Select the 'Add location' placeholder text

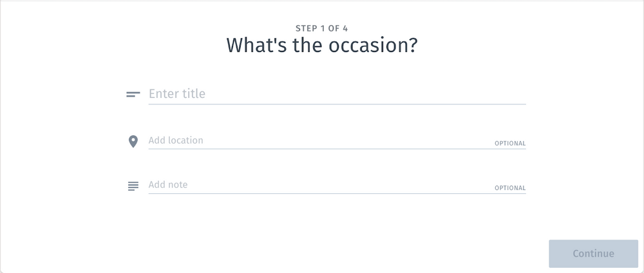click(x=176, y=140)
